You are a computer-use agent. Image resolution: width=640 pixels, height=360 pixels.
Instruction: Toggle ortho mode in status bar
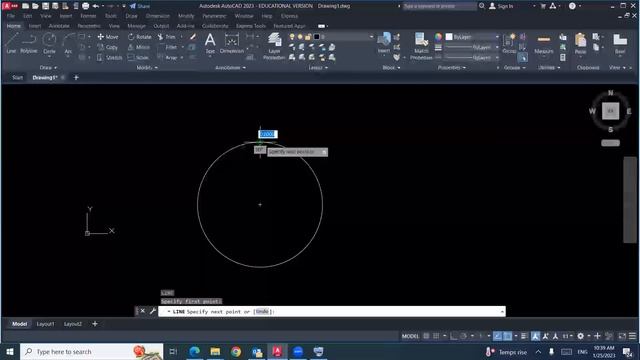point(453,336)
